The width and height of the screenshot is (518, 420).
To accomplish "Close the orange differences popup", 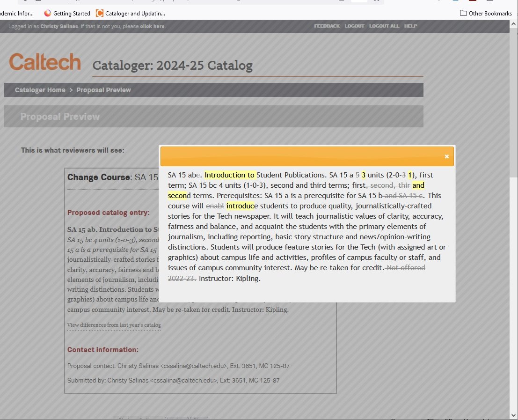I will tap(446, 156).
